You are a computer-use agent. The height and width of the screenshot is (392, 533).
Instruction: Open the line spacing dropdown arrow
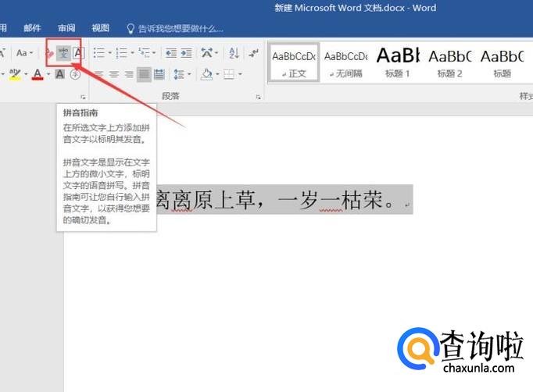point(189,74)
